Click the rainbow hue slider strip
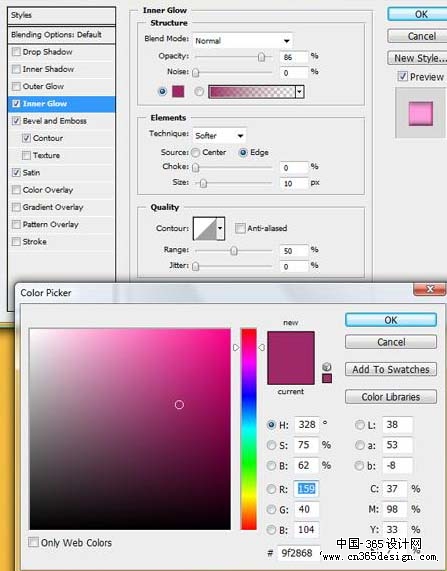The width and height of the screenshot is (447, 571). tap(249, 429)
